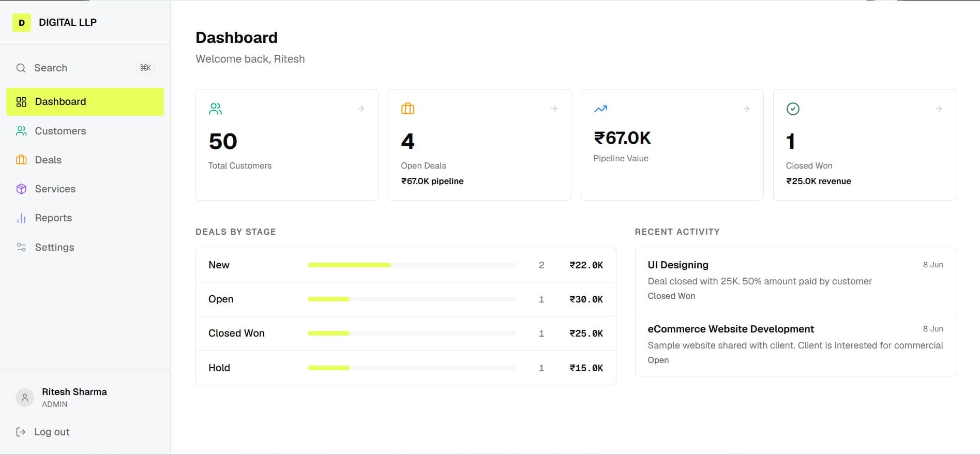Click the DEALS BY STAGE heading
Viewport: 980px width, 455px height.
pyautogui.click(x=236, y=232)
